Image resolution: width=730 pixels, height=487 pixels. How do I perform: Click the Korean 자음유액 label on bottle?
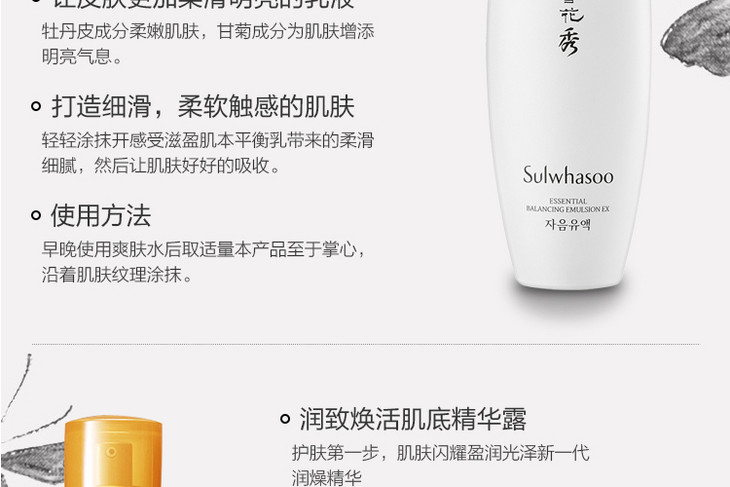pyautogui.click(x=568, y=224)
